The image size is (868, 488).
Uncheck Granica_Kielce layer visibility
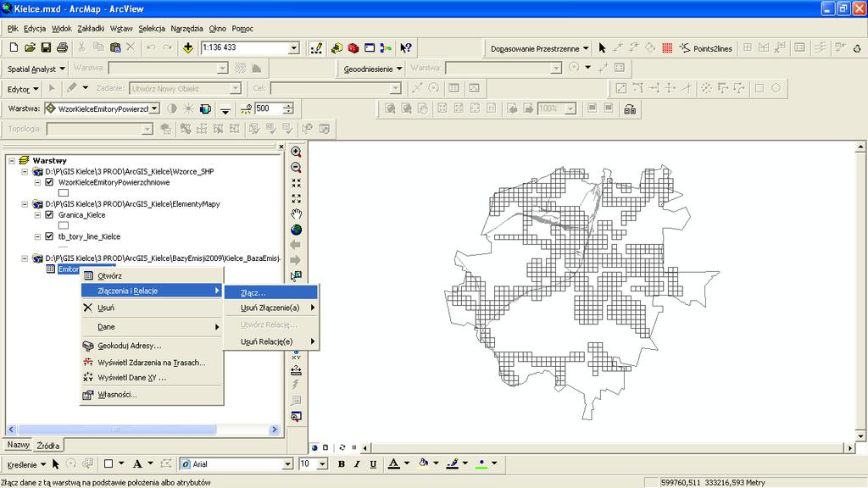point(49,214)
